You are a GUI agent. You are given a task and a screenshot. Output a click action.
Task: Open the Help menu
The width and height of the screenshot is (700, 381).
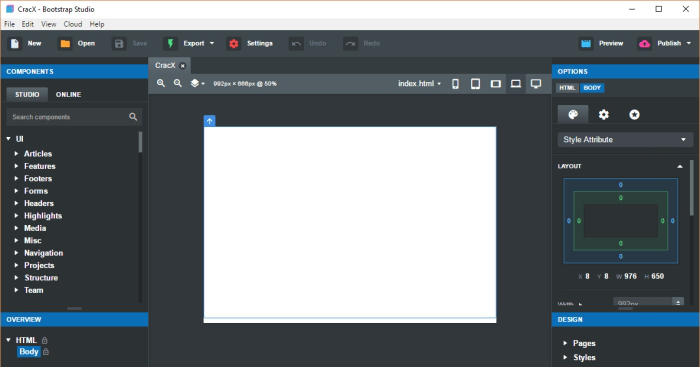(x=97, y=24)
